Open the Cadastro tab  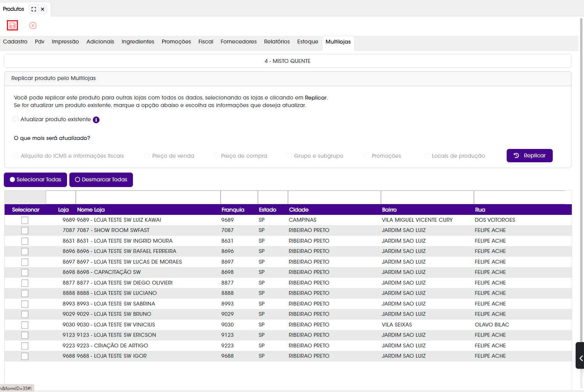(15, 42)
